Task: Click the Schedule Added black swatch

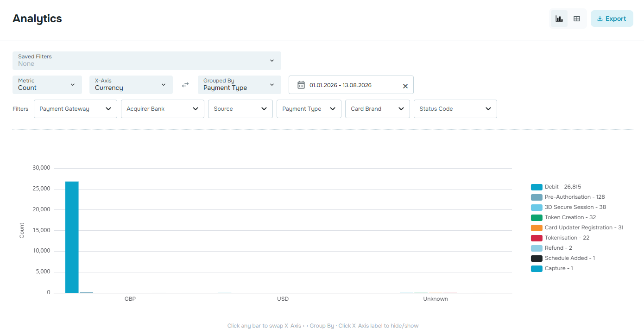Action: pyautogui.click(x=537, y=259)
